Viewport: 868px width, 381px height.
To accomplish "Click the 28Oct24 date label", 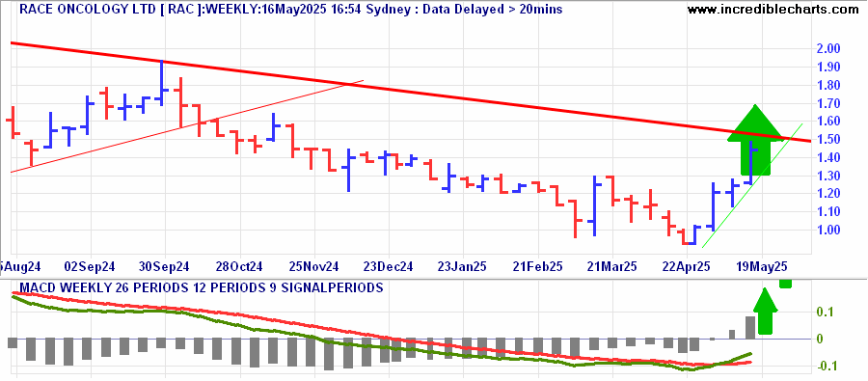I will coord(238,266).
